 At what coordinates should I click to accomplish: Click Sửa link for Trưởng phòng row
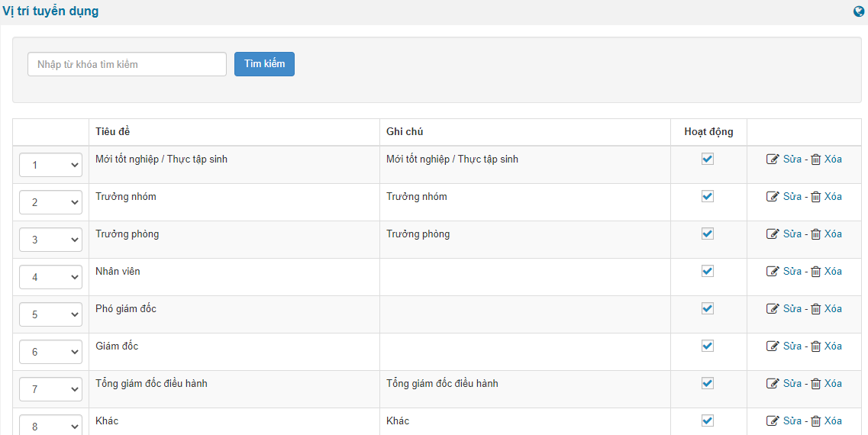pos(792,234)
